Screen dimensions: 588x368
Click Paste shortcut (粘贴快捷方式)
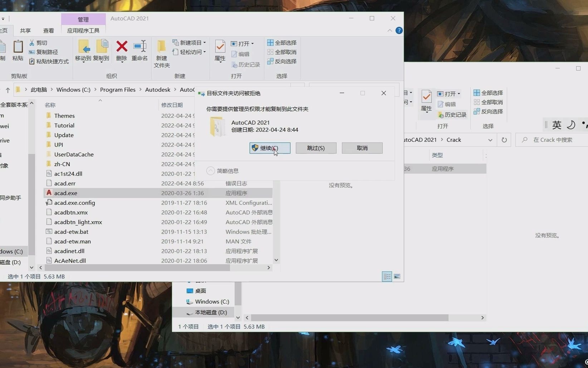(49, 61)
